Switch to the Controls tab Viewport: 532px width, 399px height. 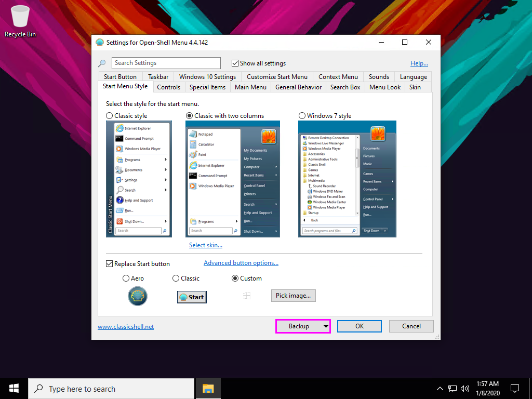(x=169, y=87)
